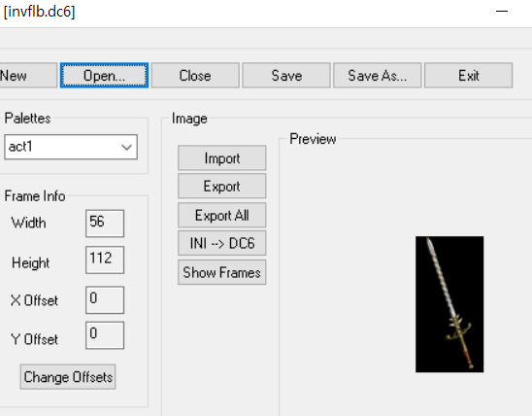Open a file with the Open... button
532x416 pixels.
104,76
